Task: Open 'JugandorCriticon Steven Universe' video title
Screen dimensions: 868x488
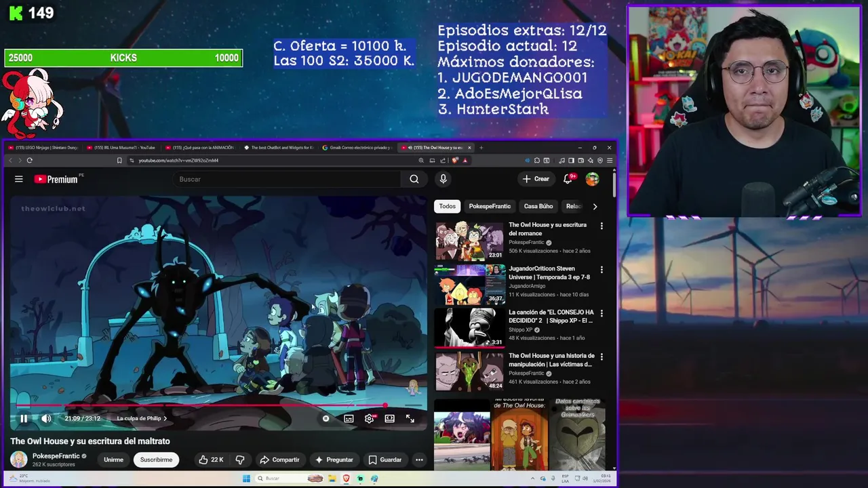Action: tap(549, 272)
